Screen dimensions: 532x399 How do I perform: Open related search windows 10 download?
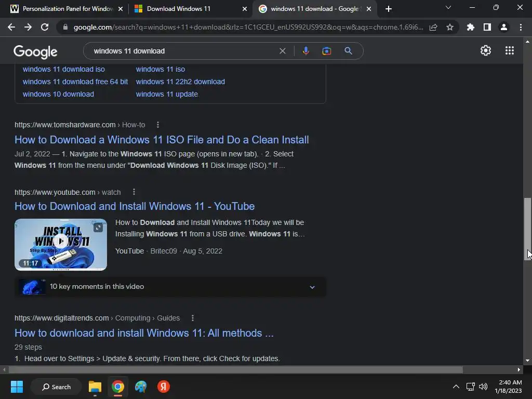[x=58, y=95]
